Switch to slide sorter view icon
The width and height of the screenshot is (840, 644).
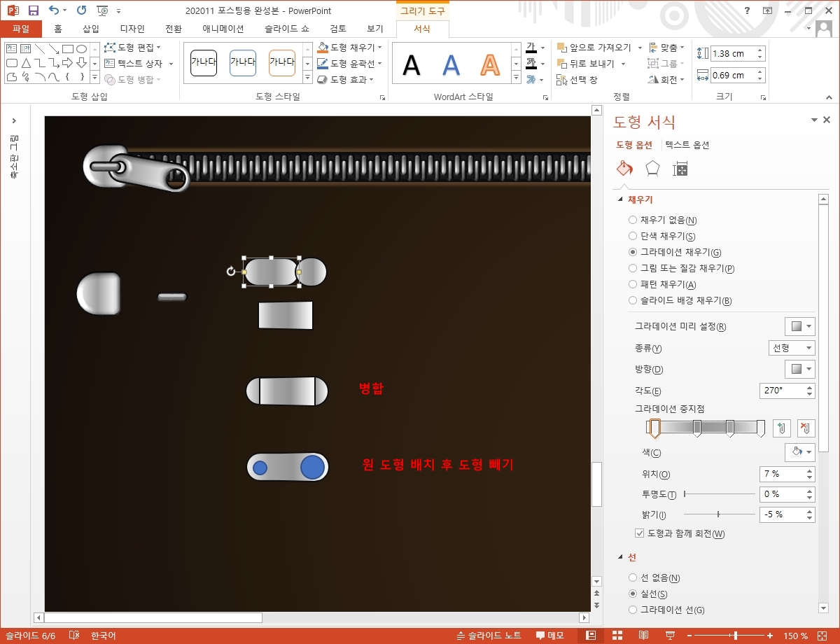tap(617, 636)
